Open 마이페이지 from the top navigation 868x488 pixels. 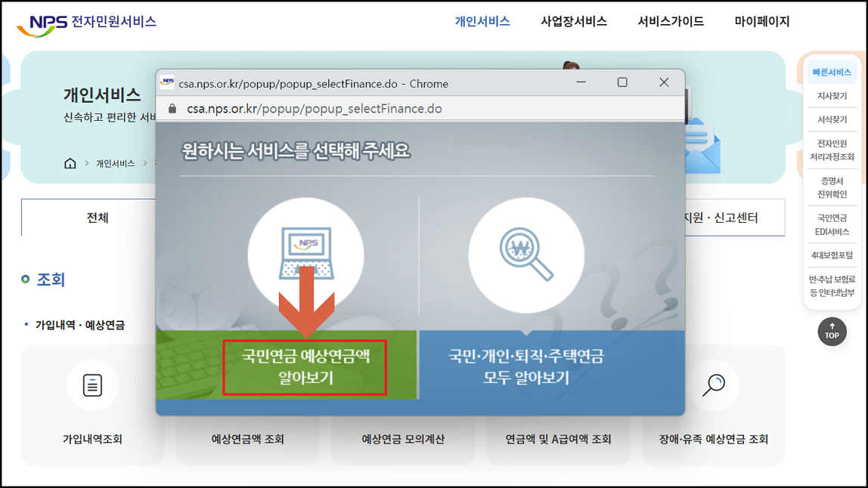[761, 22]
